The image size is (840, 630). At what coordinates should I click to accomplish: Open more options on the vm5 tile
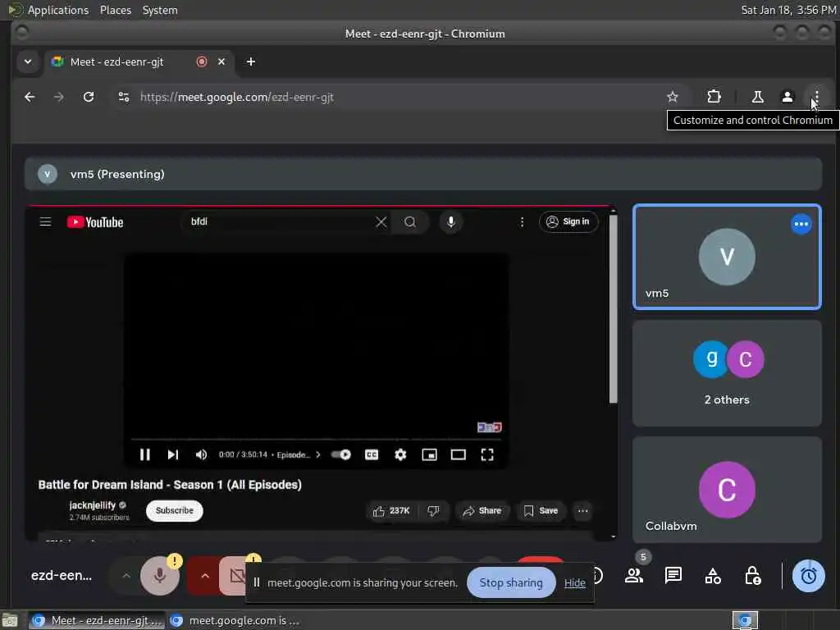tap(801, 224)
